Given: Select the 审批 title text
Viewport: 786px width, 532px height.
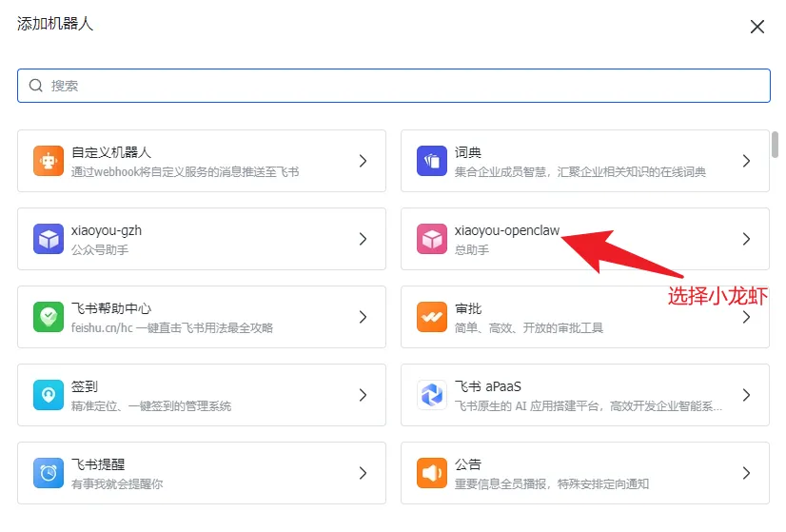Looking at the screenshot, I should (467, 308).
